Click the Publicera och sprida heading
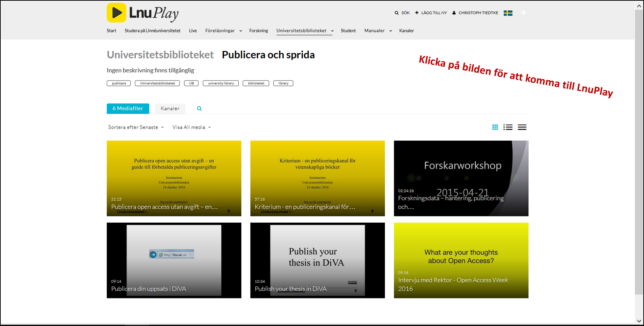 click(268, 55)
